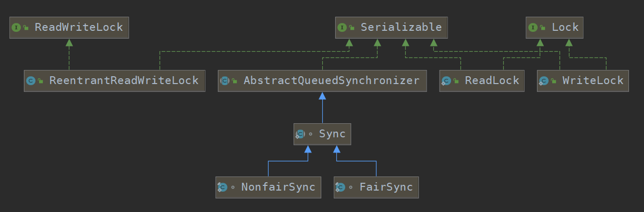The height and width of the screenshot is (212, 644).
Task: Click the ReentrantReadWriteLock class icon
Action: coord(31,81)
